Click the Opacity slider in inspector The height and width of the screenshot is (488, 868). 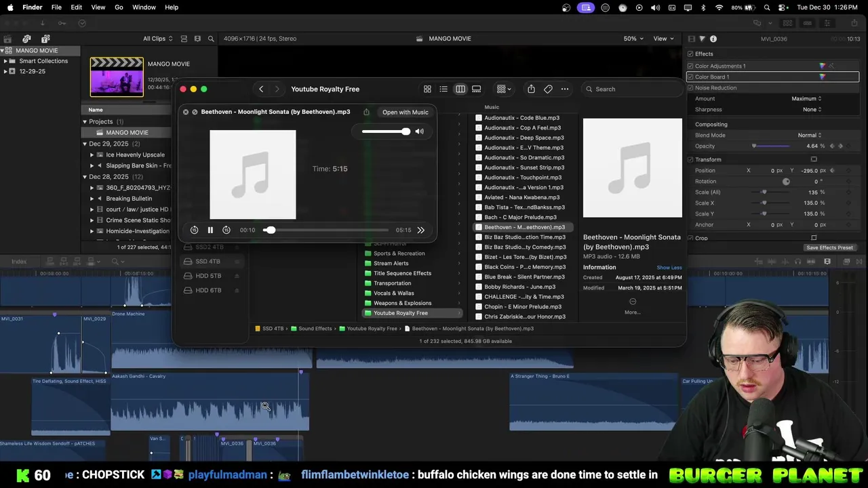(771, 146)
